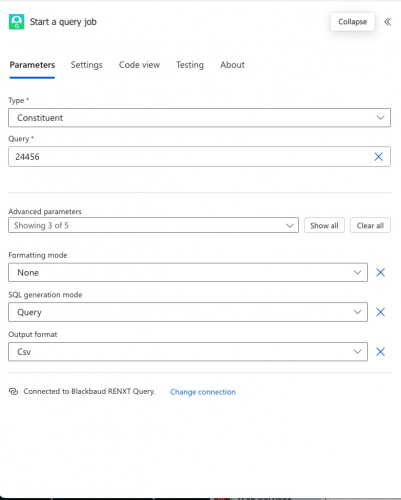Click the Change connection link
Image resolution: width=401 pixels, height=500 pixels.
[203, 392]
